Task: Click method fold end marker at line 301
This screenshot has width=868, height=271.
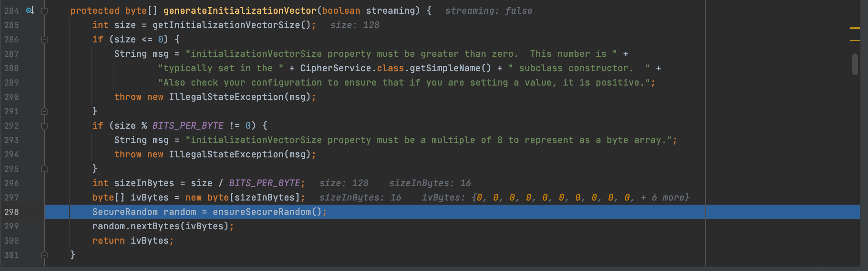Action: click(x=44, y=255)
